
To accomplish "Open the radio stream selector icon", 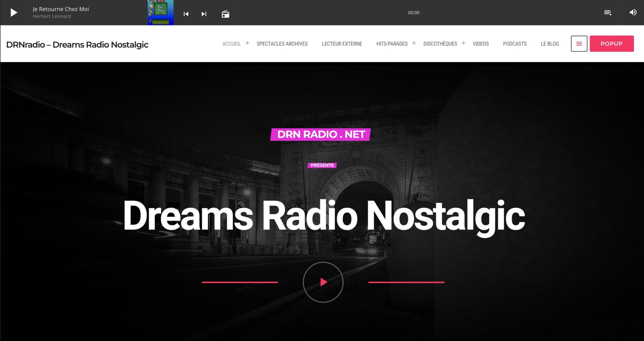I will [225, 14].
